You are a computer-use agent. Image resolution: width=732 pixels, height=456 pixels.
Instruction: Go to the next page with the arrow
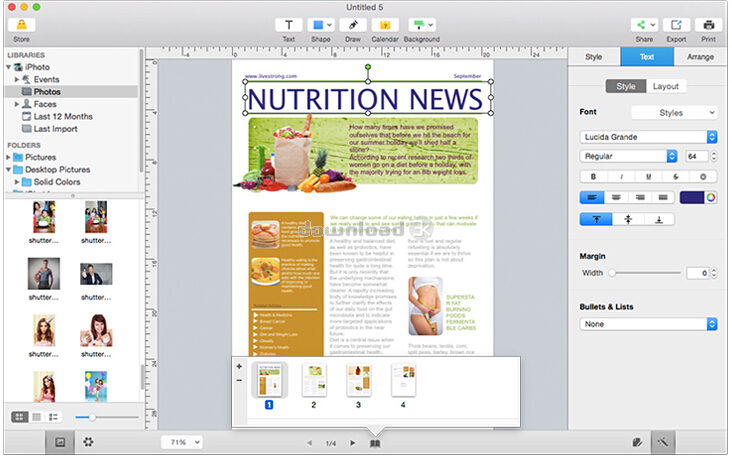(352, 442)
